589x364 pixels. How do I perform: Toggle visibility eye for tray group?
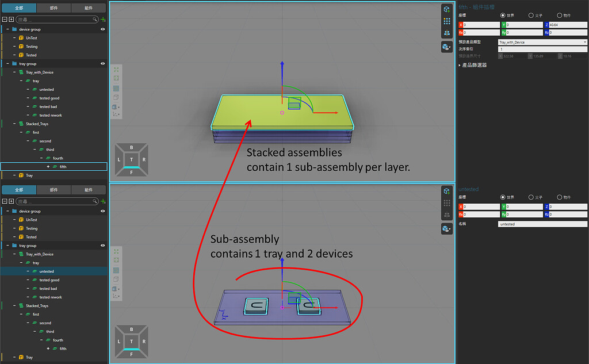[x=102, y=64]
